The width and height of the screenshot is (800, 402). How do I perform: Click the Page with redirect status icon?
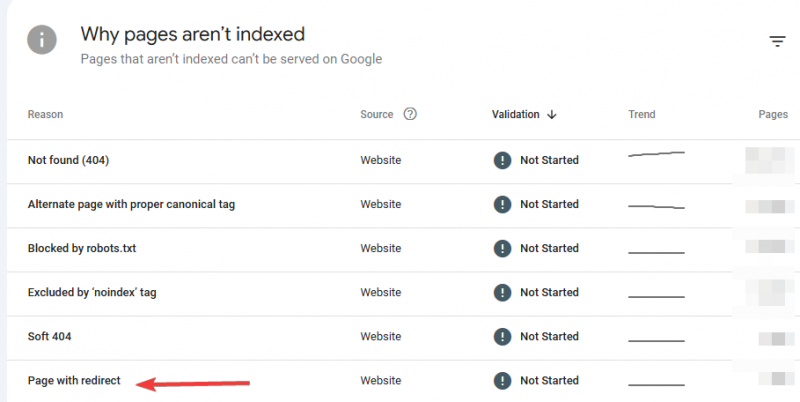point(502,380)
